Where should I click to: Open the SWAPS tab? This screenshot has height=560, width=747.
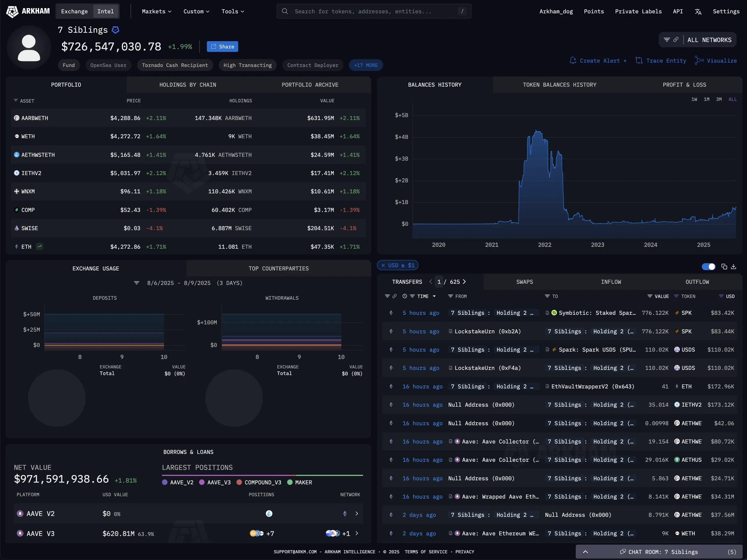coord(524,282)
